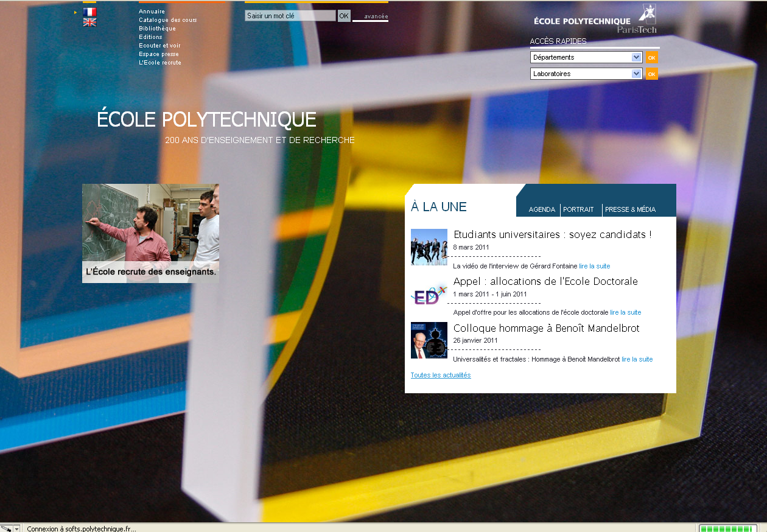
Task: Click the text 200 ANS D'ENSEIGNEMENT ET DE RECHERCHE
Action: coord(260,140)
